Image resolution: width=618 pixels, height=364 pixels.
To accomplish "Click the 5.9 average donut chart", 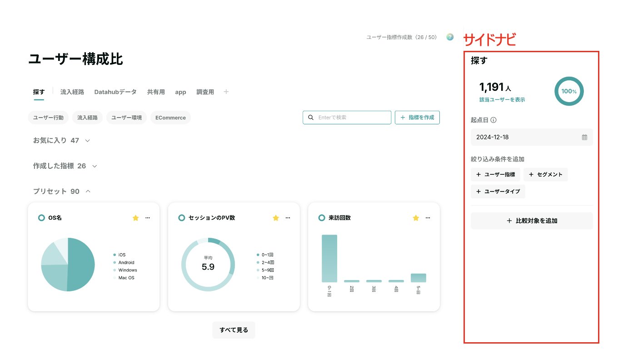I will tap(208, 265).
